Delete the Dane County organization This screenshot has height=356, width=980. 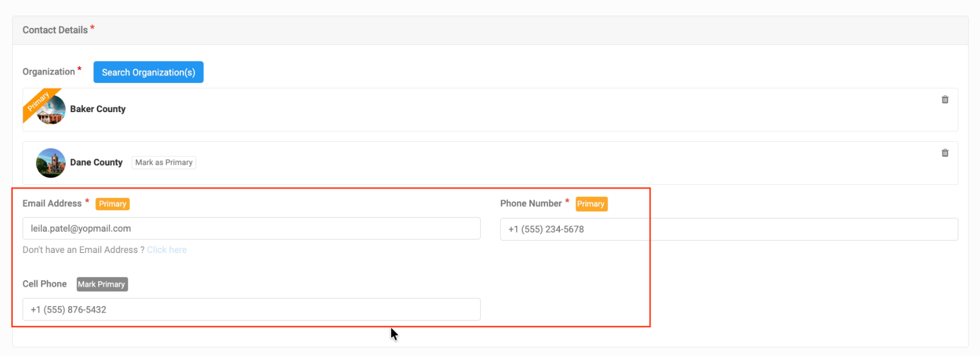pyautogui.click(x=945, y=153)
